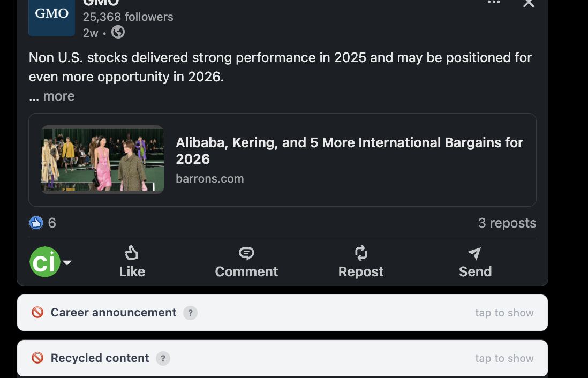Click the 25,368 followers count

click(x=128, y=17)
